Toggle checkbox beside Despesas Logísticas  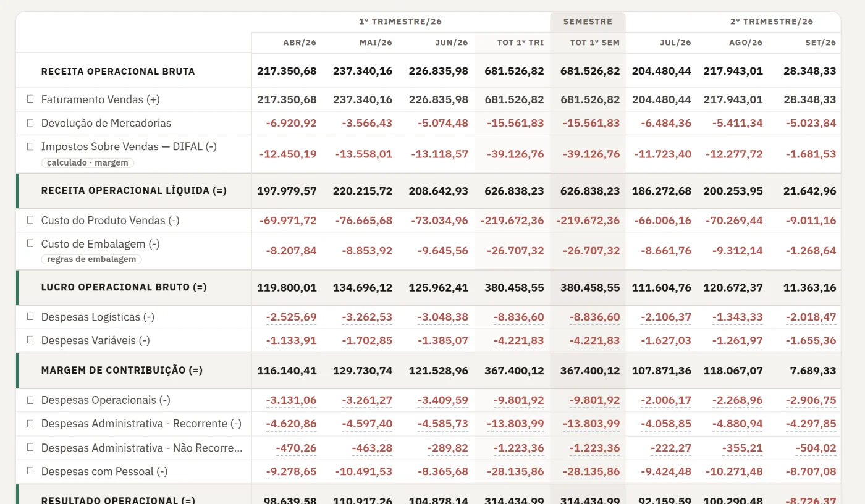30,316
